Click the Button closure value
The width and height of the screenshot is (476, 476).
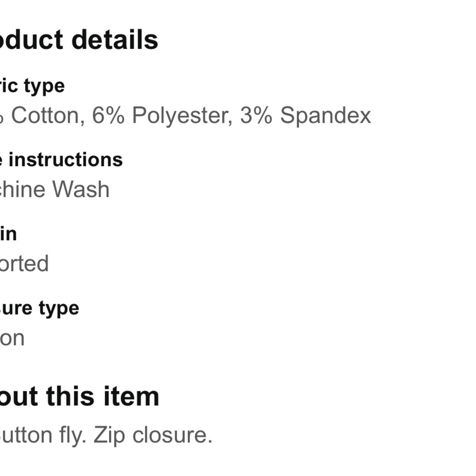pos(12,338)
